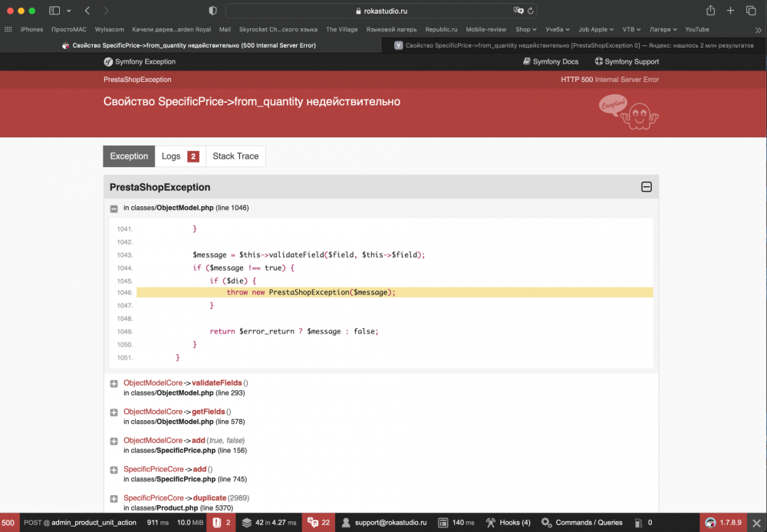
Task: Go back with the back arrow
Action: (x=87, y=10)
